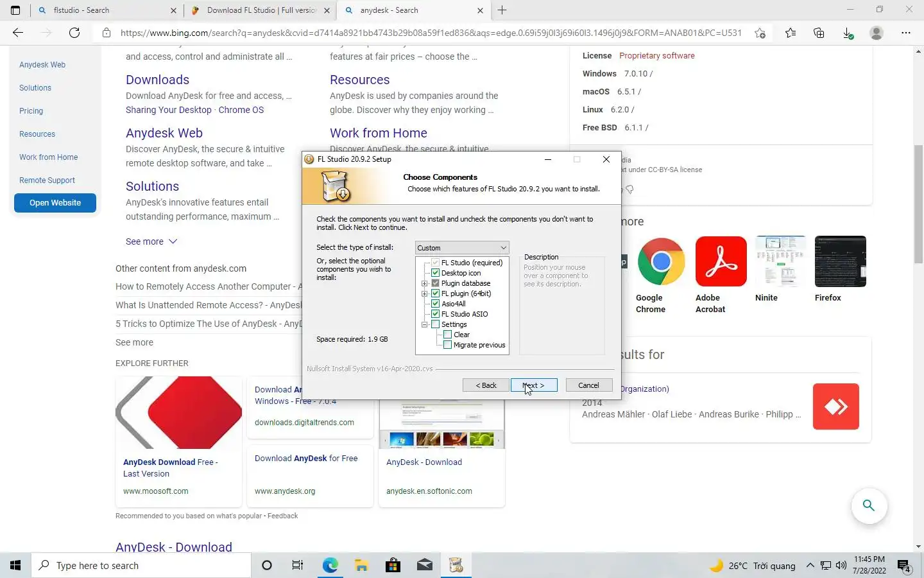Toggle the Plugin database component checkbox
Viewport: 924px width, 578px height.
coord(436,283)
